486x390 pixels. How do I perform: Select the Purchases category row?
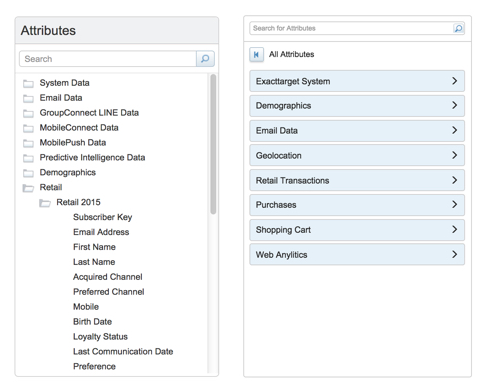(x=357, y=205)
